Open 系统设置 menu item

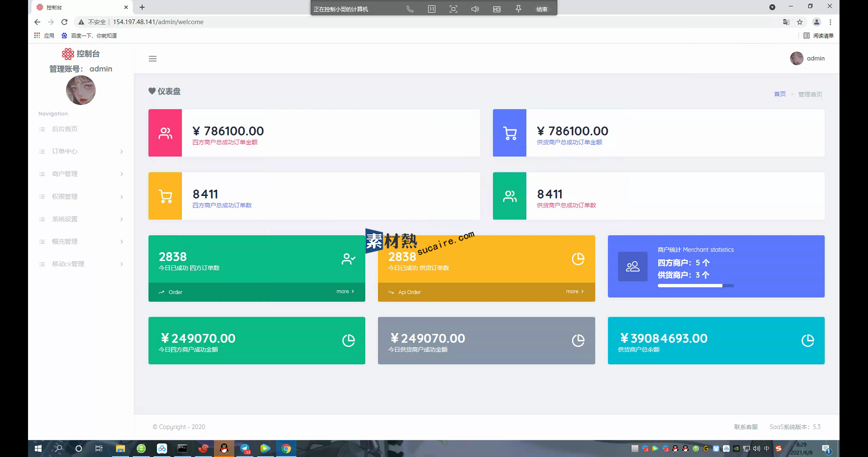click(65, 219)
